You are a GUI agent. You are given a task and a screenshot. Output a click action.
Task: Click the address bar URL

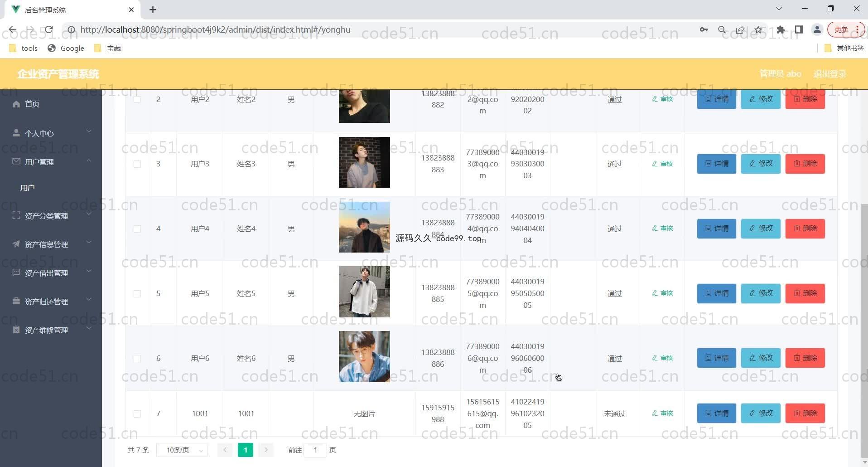coord(215,29)
